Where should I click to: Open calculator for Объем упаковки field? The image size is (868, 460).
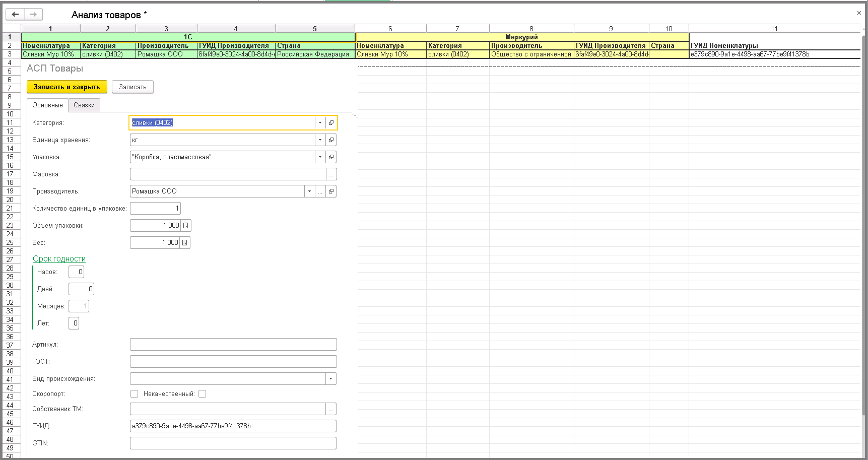click(185, 225)
